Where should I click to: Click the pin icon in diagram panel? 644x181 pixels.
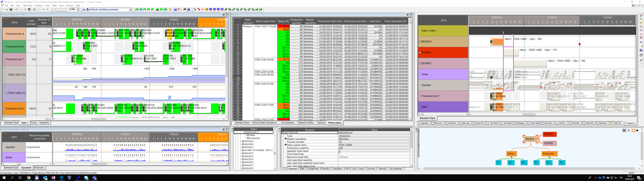click(x=638, y=131)
